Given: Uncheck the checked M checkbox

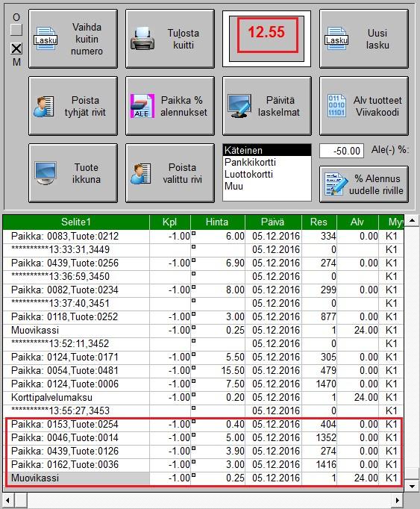Looking at the screenshot, I should 16,49.
